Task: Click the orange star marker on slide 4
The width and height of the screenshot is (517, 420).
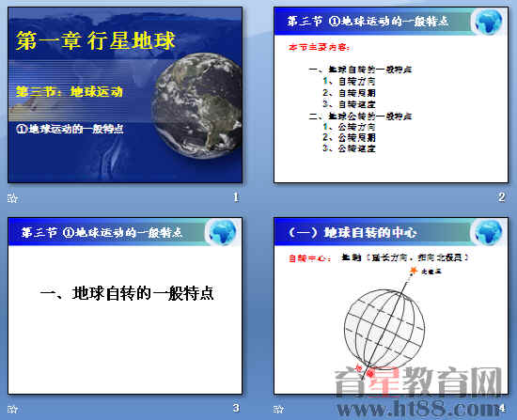Action: pos(413,271)
